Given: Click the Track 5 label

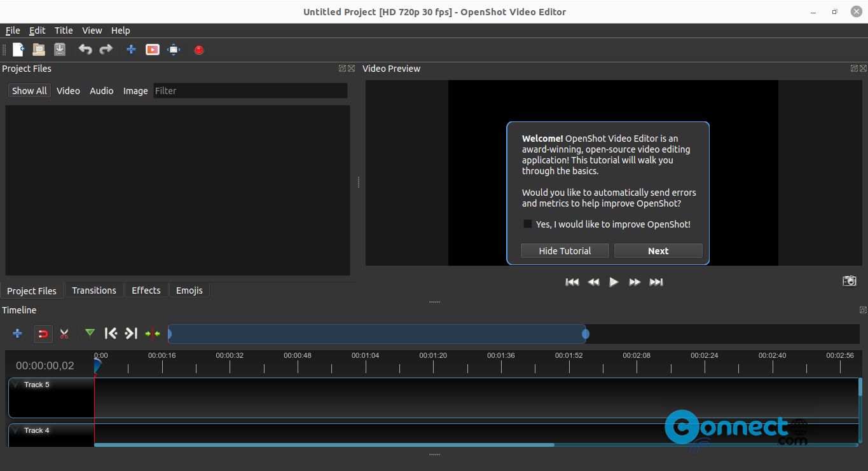Looking at the screenshot, I should pos(37,385).
